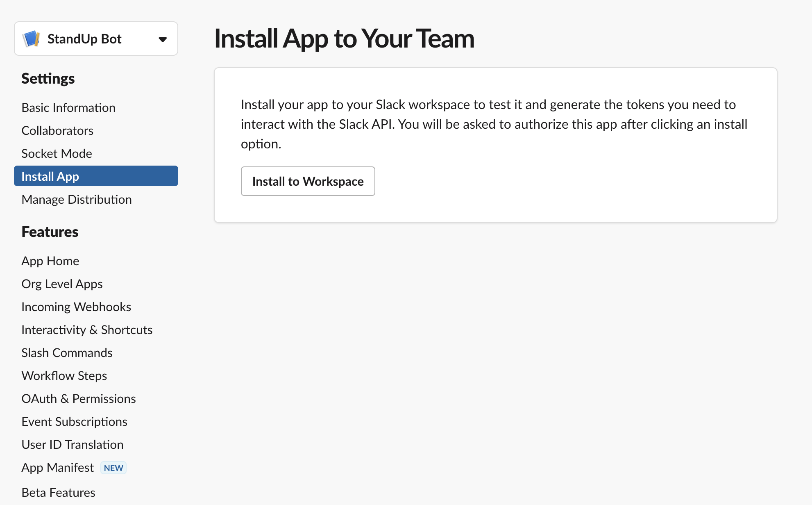Viewport: 812px width, 505px height.
Task: Navigate to App Home
Action: (x=50, y=261)
